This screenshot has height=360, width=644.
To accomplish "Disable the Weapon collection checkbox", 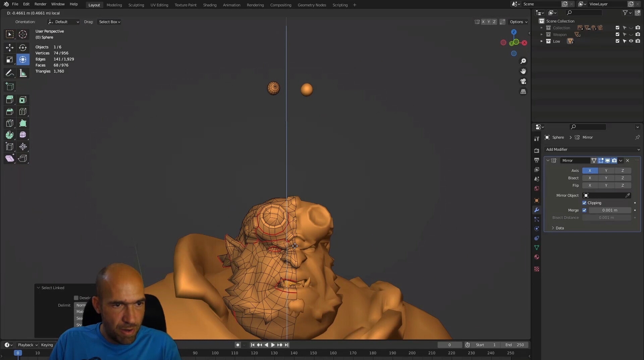I will click(617, 34).
